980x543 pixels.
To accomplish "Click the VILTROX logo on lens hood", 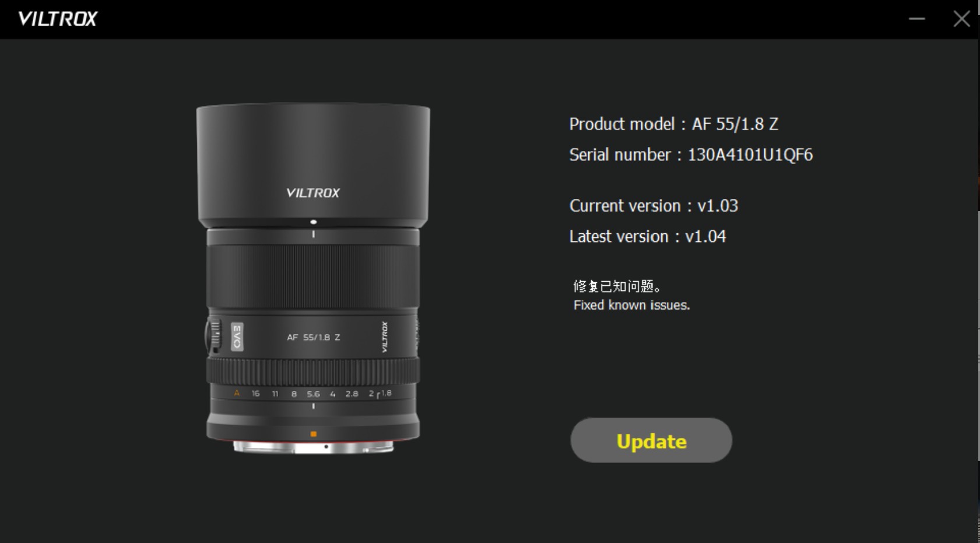I will [x=313, y=192].
